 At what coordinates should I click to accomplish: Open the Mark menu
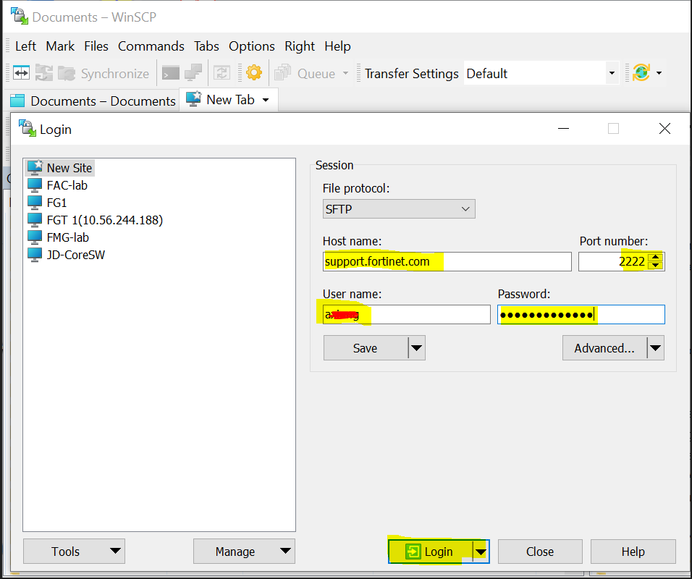point(60,46)
